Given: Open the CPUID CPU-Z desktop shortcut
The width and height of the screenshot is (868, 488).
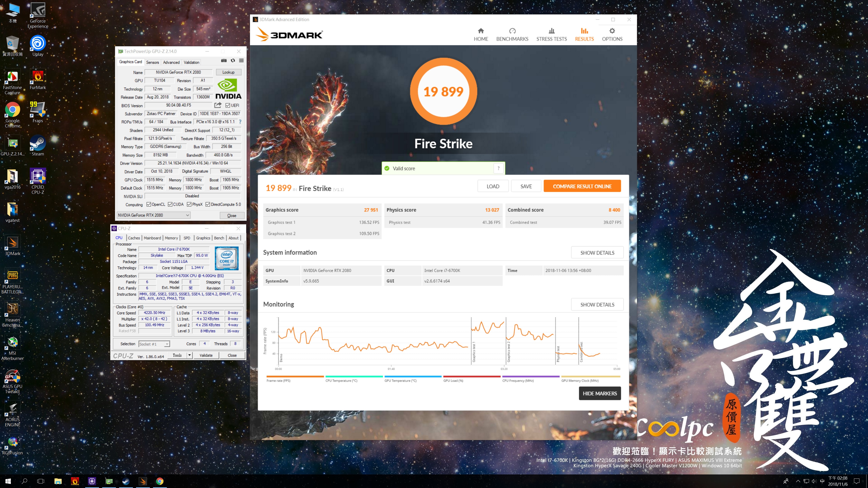Looking at the screenshot, I should (38, 181).
